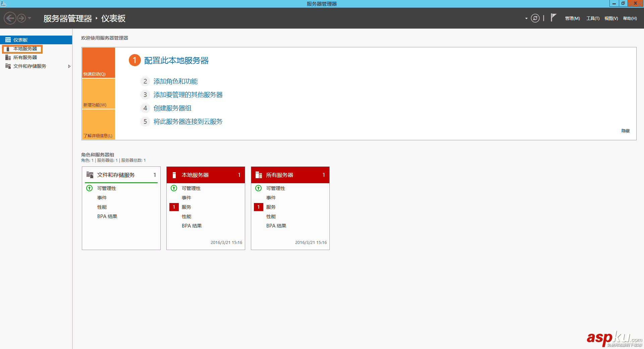Image resolution: width=644 pixels, height=349 pixels.
Task: Open 服务 in 本地服务器 tile
Action: coord(186,207)
